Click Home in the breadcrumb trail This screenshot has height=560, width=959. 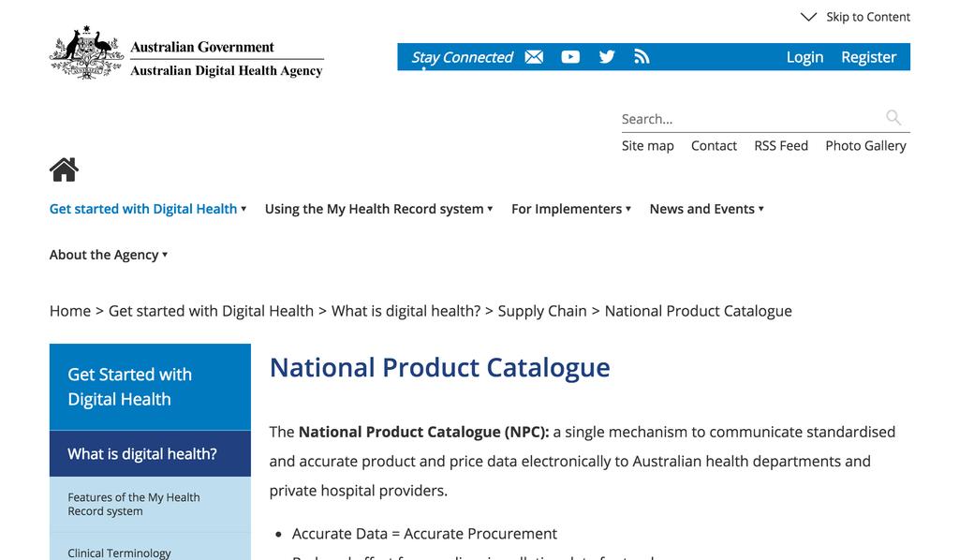click(x=69, y=311)
